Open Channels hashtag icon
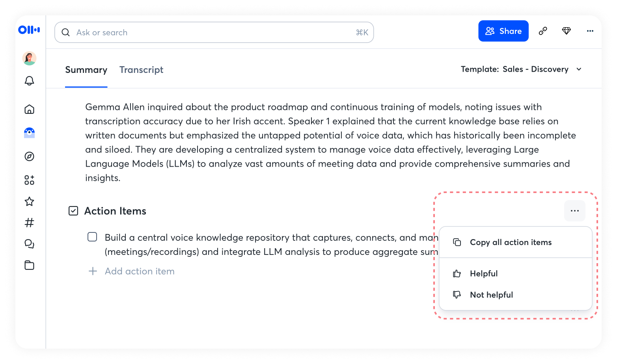Screen dimensions: 617x364 [29, 223]
